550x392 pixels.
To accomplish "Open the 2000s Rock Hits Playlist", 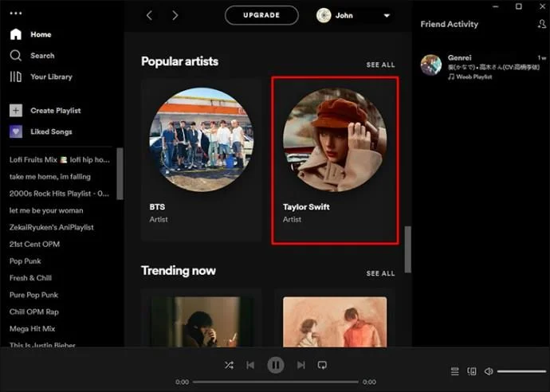I will 59,194.
